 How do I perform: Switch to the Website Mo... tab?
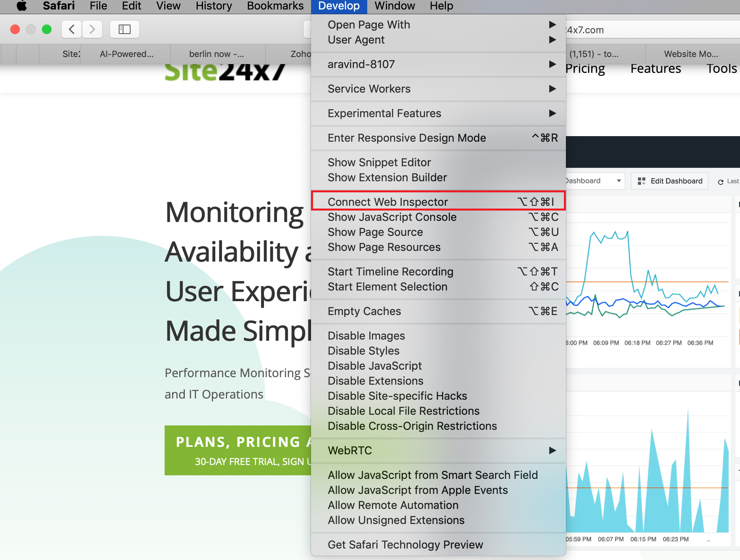coord(693,54)
